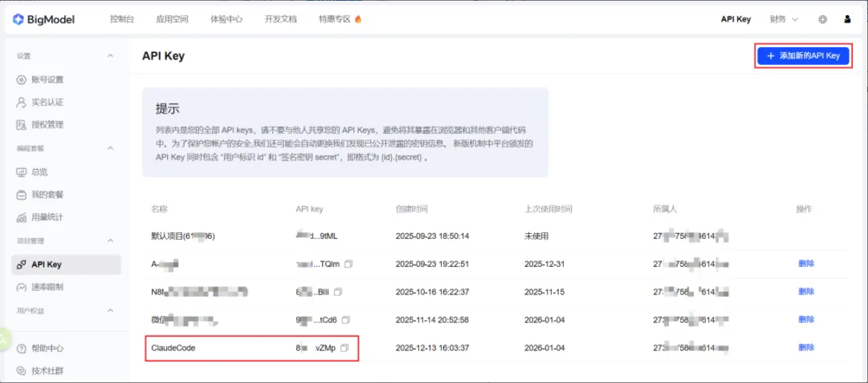Expand the 财务 dropdown
This screenshot has height=383, width=868.
pyautogui.click(x=784, y=19)
